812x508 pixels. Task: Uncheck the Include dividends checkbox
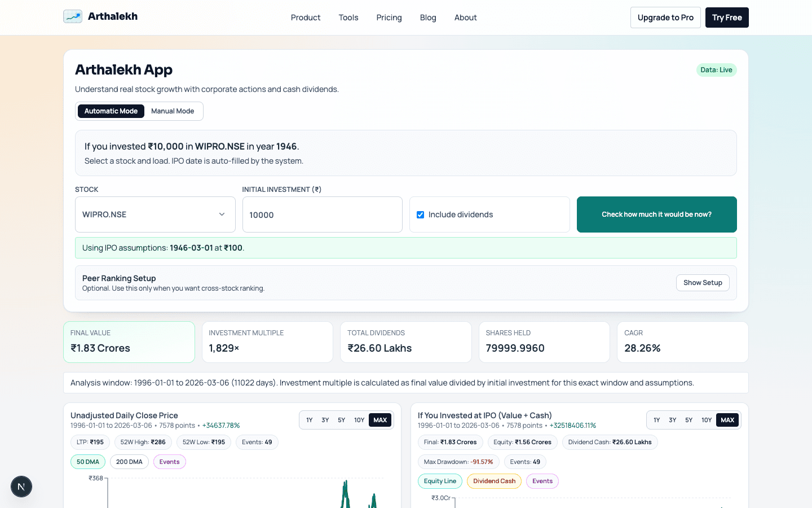[x=420, y=214]
